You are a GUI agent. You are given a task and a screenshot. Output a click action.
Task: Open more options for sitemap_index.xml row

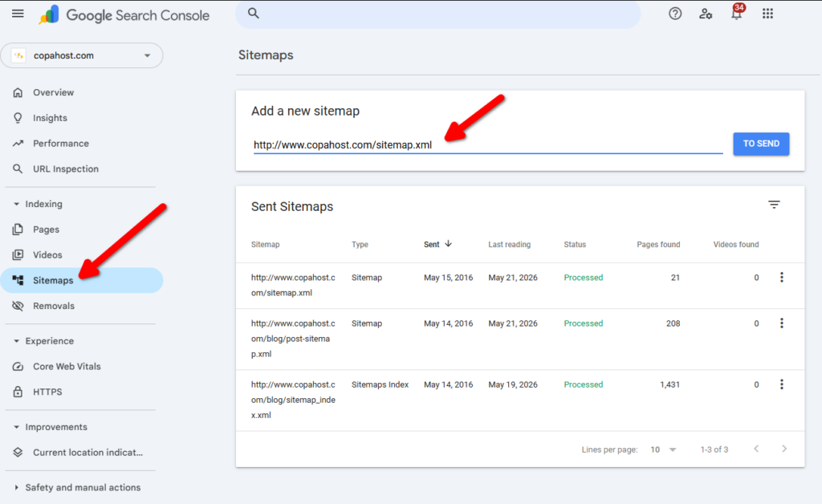tap(781, 384)
